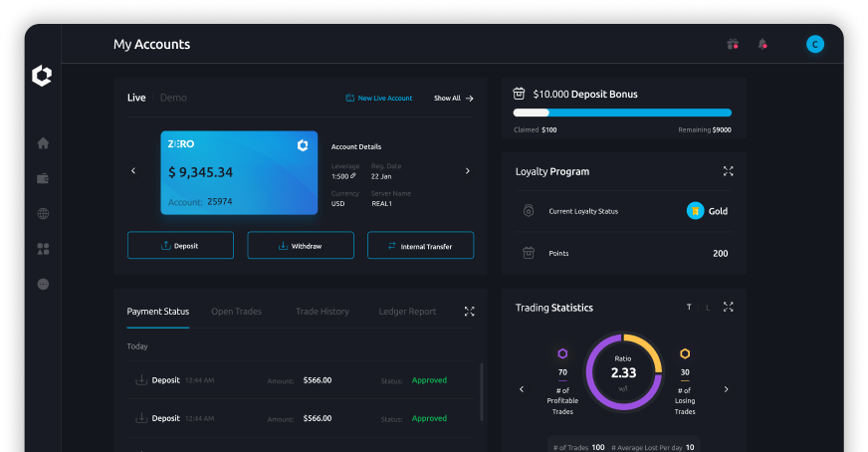
Task: Toggle the L view in Trading Statistics
Action: (708, 308)
